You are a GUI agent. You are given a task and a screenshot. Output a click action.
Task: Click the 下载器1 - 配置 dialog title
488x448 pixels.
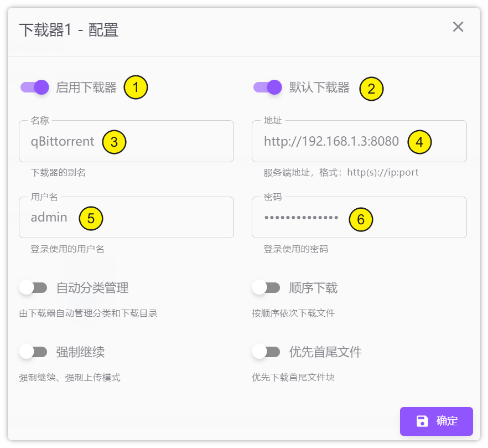(69, 30)
